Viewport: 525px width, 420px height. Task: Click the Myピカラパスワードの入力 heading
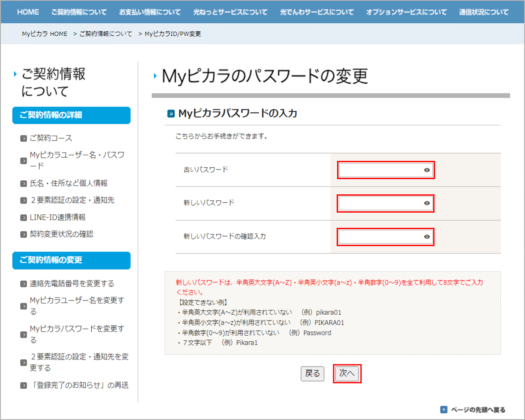[x=237, y=114]
